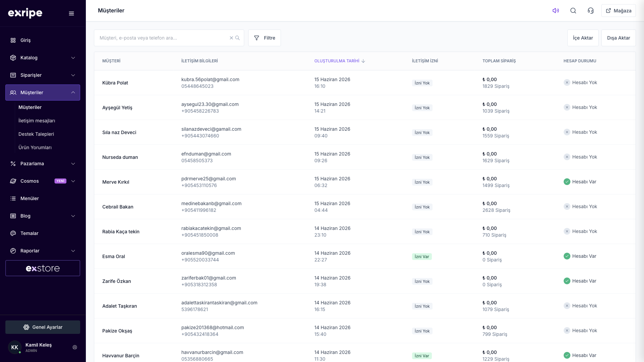The height and width of the screenshot is (362, 644).
Task: Click the announcements megaphone icon
Action: pyautogui.click(x=555, y=11)
